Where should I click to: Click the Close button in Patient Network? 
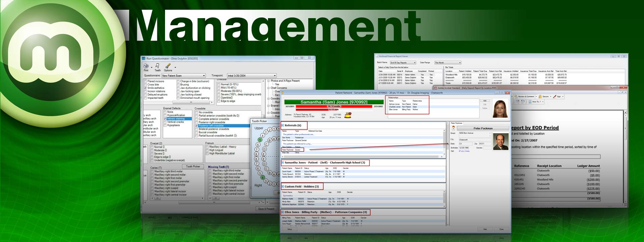point(501,229)
